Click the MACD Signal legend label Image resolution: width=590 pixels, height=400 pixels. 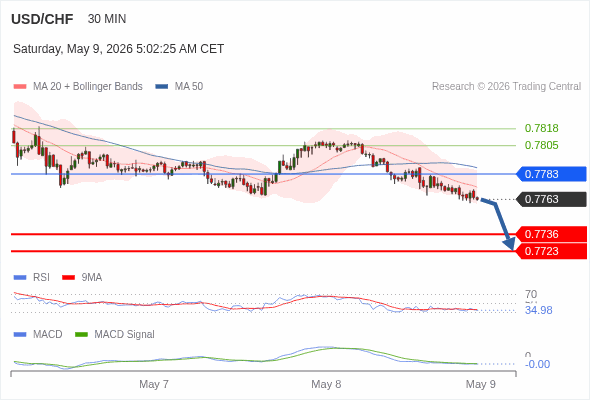pos(125,334)
